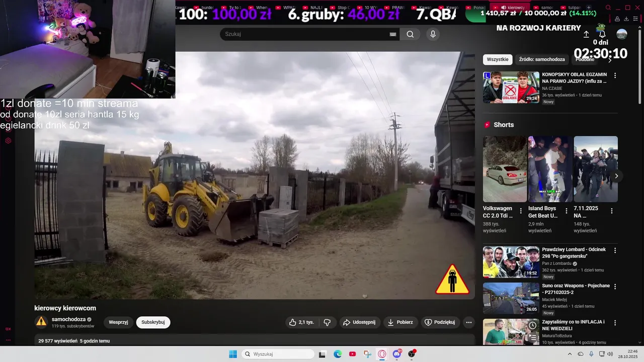Screen dimensions: 644x362
Task: Click the Windows taskbar Wyszukaj search box
Action: click(278, 354)
